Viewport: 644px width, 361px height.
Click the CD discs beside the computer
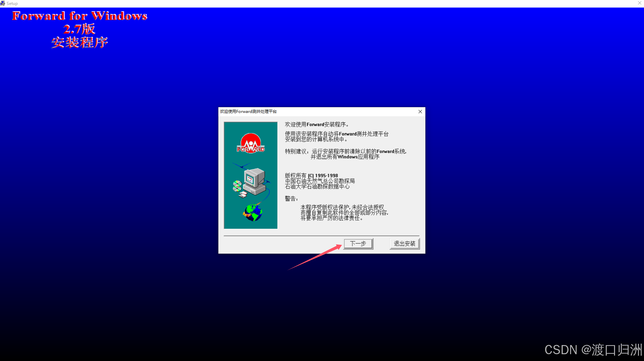(x=237, y=186)
